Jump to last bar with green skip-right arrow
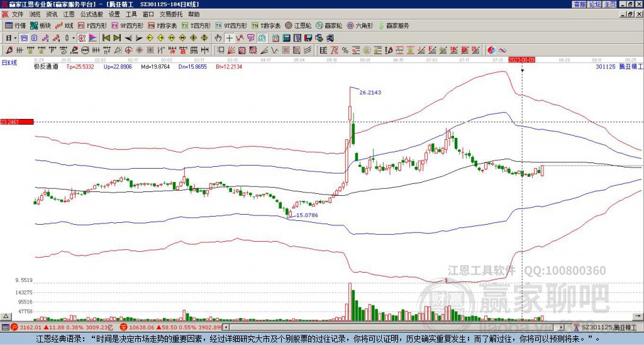The height and width of the screenshot is (345, 644). point(117,38)
